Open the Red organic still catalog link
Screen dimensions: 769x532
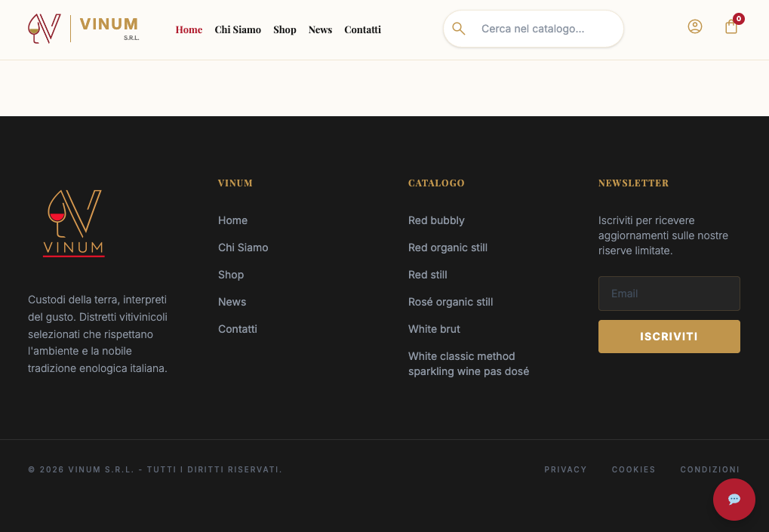coord(448,248)
